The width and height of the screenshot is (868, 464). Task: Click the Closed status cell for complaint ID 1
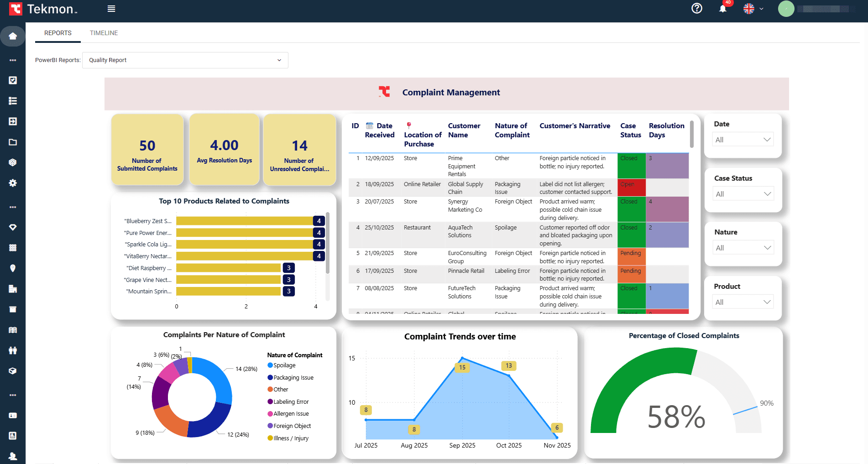click(631, 166)
